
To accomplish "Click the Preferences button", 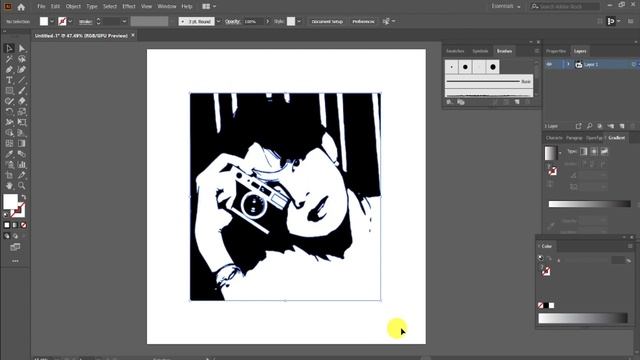I will [x=363, y=21].
